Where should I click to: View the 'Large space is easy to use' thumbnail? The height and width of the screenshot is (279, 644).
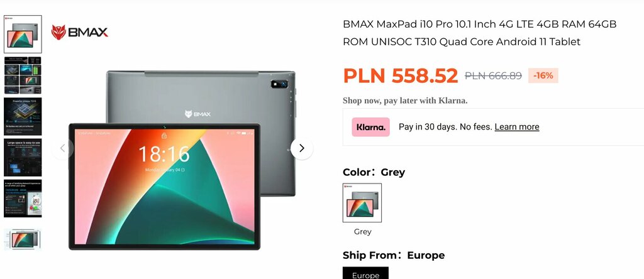(23, 157)
